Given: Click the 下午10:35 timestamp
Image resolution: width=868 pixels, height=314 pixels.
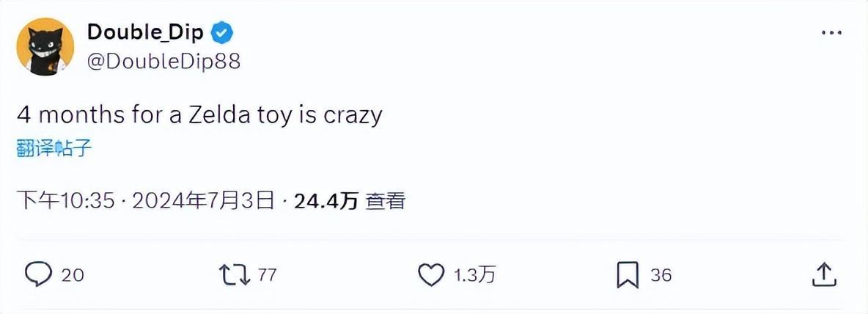Looking at the screenshot, I should click(66, 200).
